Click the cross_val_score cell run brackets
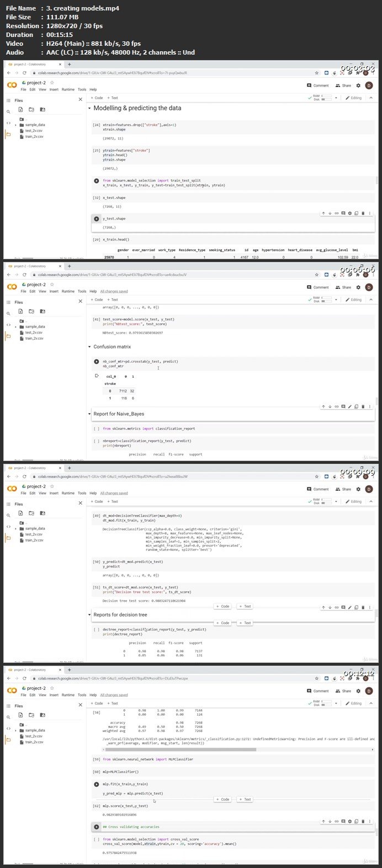Image resolution: width=382 pixels, height=868 pixels. (x=97, y=839)
